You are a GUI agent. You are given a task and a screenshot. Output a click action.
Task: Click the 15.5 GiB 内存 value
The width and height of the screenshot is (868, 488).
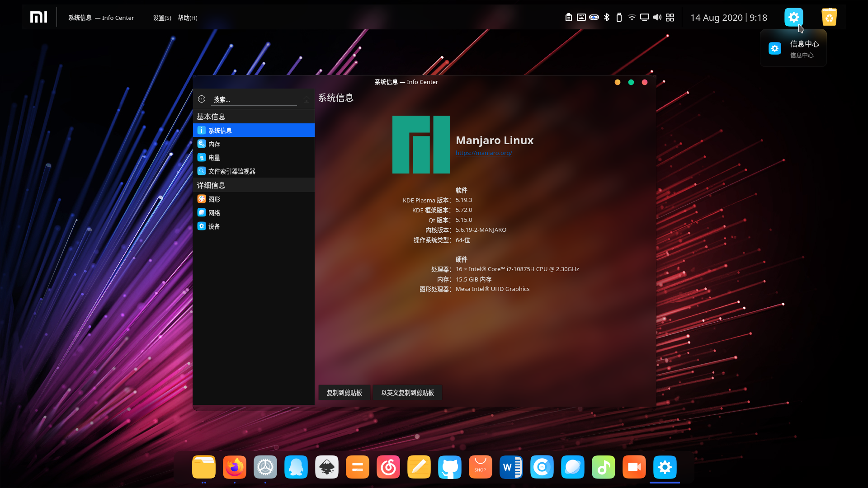[x=473, y=279]
